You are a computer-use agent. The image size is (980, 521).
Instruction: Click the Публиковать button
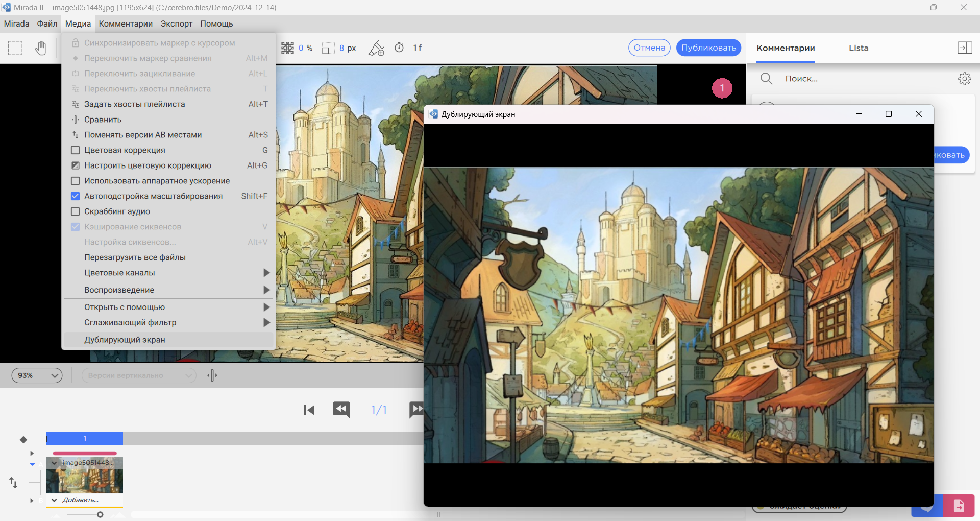pyautogui.click(x=708, y=48)
